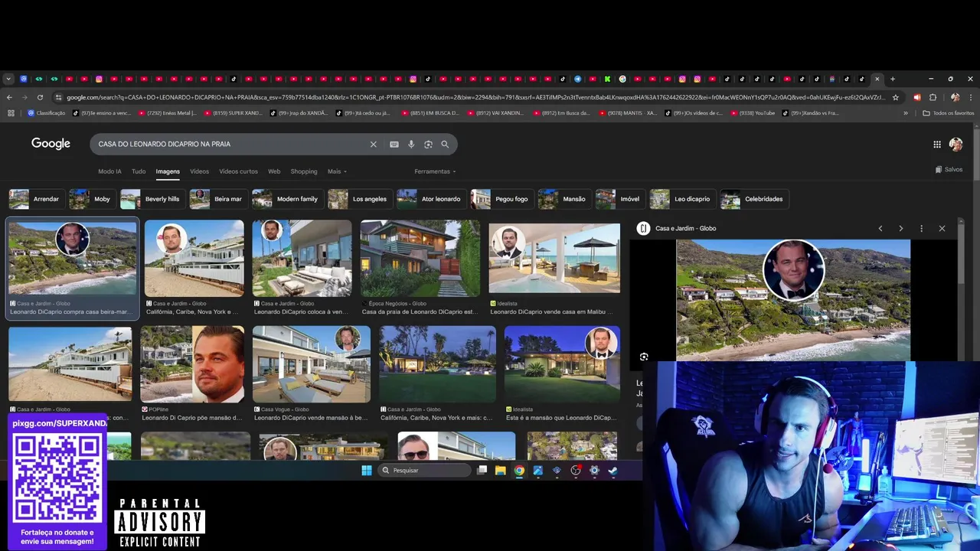Open Task View on taskbar
Viewport: 980px width, 551px height.
pyautogui.click(x=482, y=471)
